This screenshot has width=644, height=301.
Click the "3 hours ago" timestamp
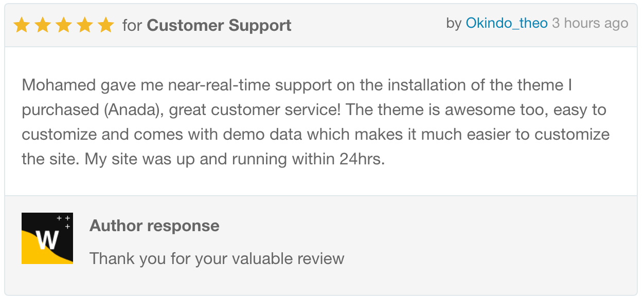coord(590,23)
